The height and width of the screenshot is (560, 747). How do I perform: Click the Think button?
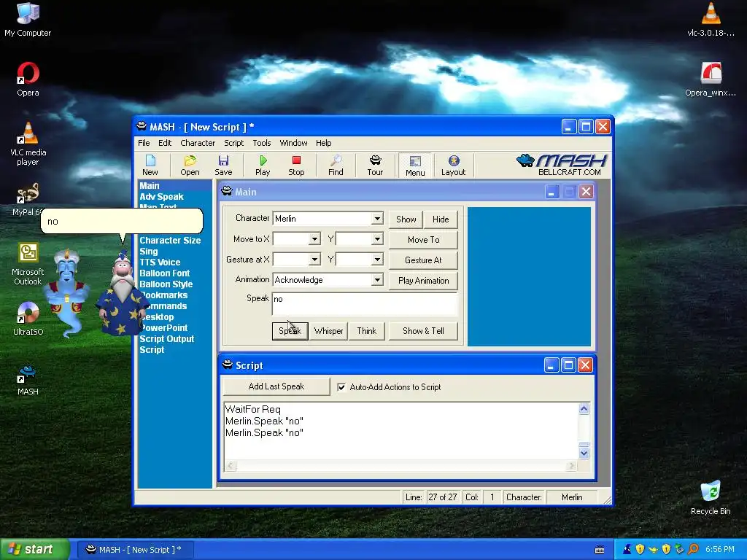click(366, 331)
